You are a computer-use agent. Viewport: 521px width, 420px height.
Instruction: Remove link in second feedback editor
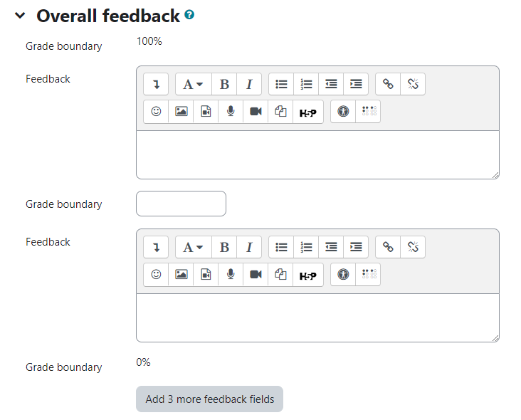pos(413,247)
